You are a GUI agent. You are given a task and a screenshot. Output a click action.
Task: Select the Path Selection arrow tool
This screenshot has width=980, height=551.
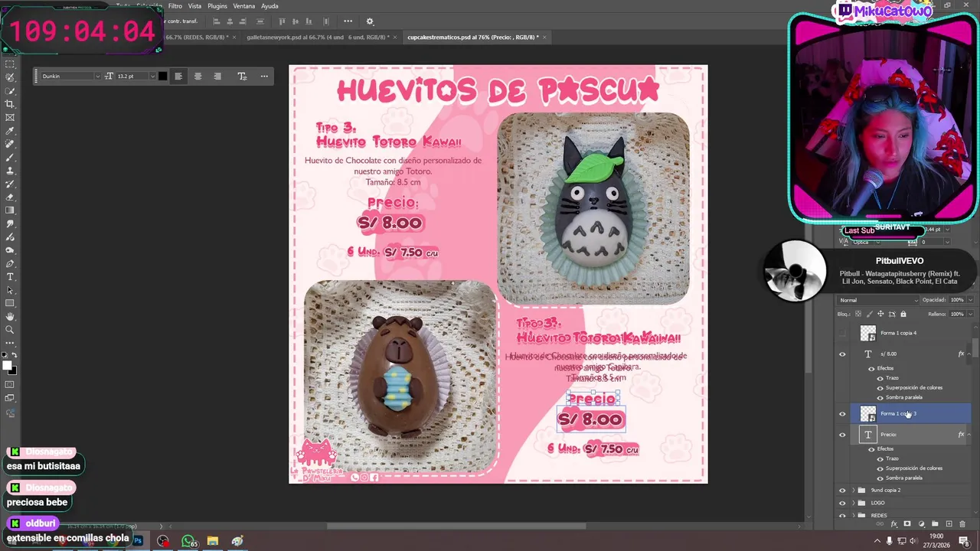(10, 290)
